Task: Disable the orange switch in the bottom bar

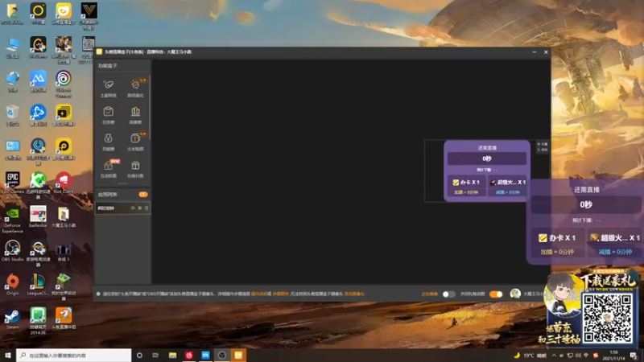Action: [496, 294]
